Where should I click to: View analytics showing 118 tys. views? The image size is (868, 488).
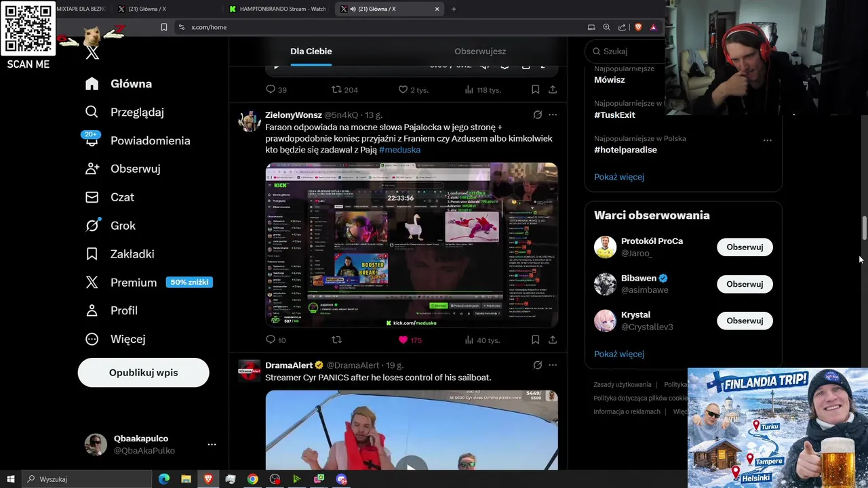482,89
